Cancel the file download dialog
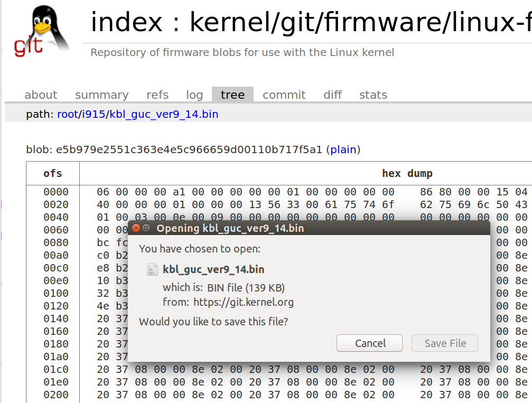This screenshot has width=532, height=403. (x=369, y=343)
